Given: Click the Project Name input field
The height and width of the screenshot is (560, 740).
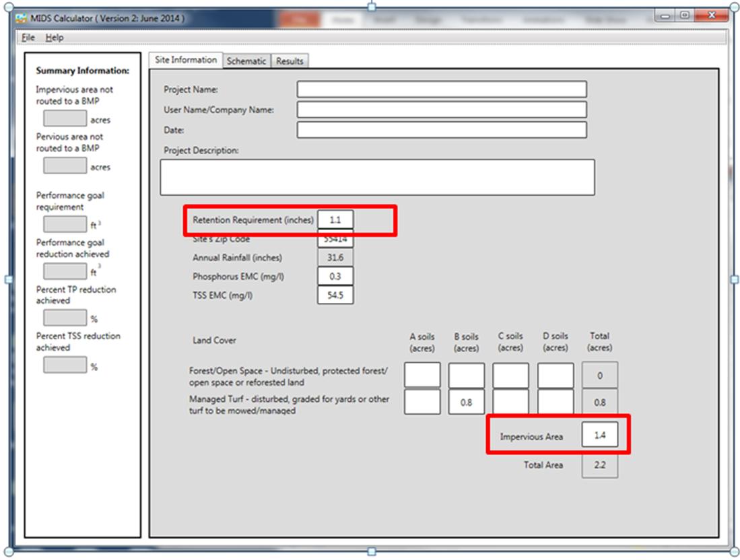Looking at the screenshot, I should coord(441,90).
